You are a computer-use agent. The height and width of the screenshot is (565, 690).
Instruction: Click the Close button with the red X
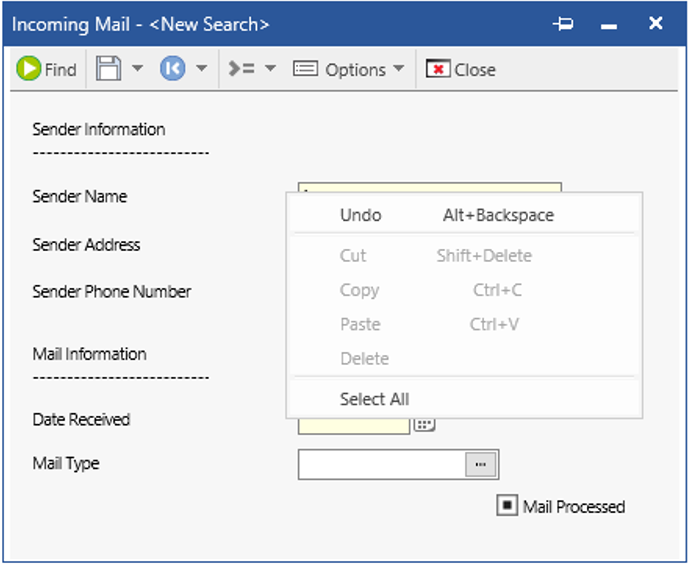pos(460,70)
